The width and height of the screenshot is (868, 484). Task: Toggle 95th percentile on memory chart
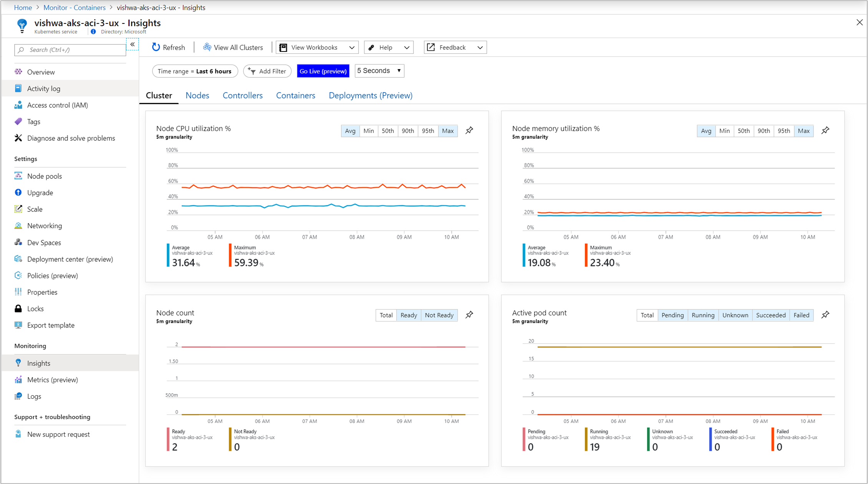[x=783, y=131]
